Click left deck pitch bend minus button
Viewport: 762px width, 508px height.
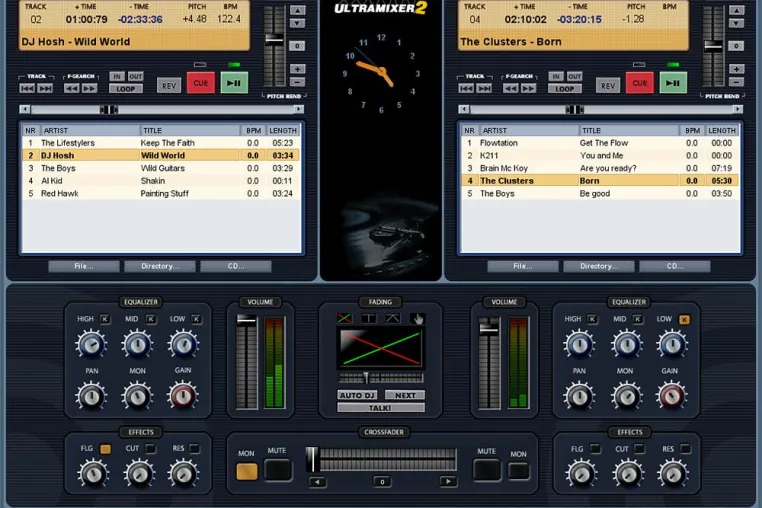(x=297, y=82)
